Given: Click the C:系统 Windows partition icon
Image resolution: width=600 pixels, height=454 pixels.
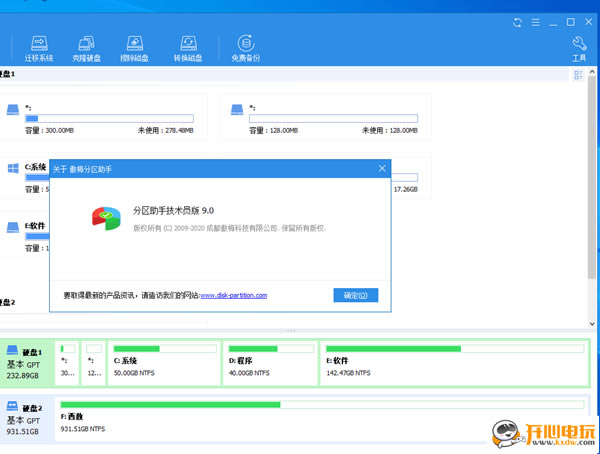Looking at the screenshot, I should coord(13,168).
